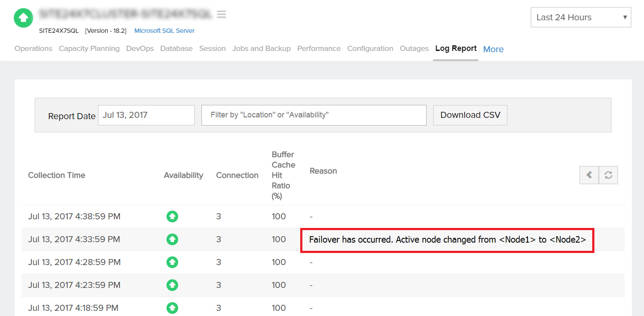Expand the More navigation menu
The height and width of the screenshot is (316, 644).
(493, 49)
